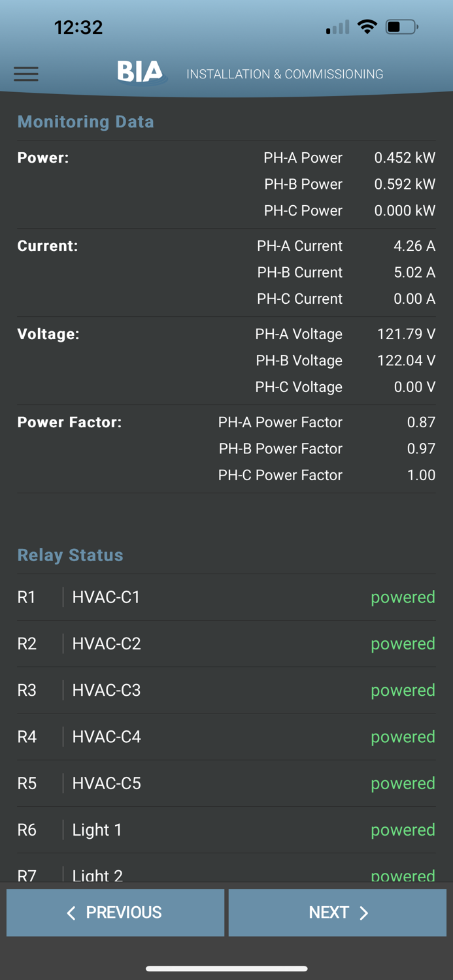Collapse the Power readings group
The width and height of the screenshot is (453, 980).
coord(43,157)
